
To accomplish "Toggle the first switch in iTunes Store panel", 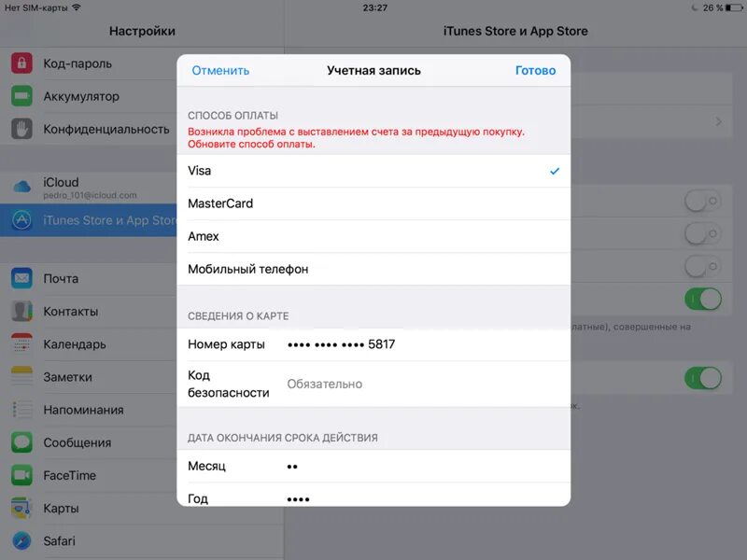I will click(703, 201).
